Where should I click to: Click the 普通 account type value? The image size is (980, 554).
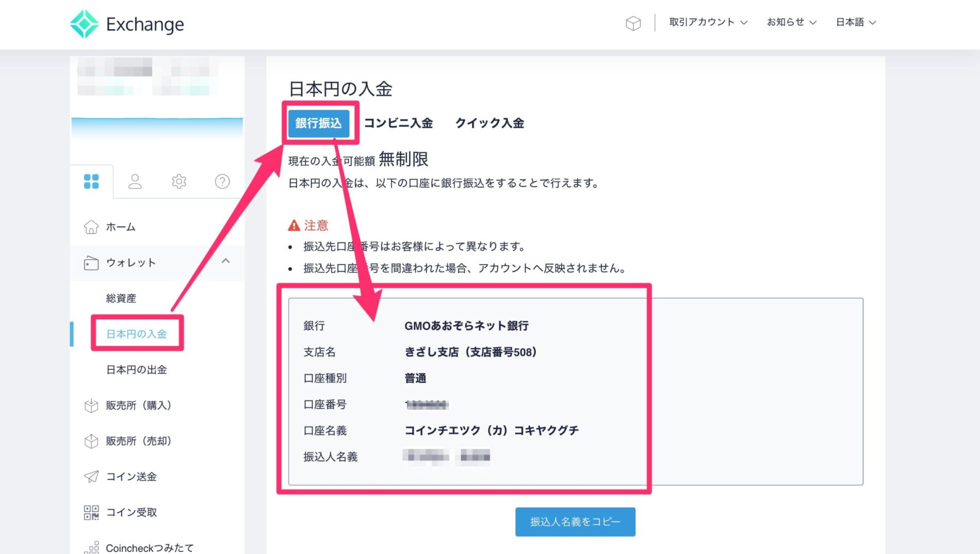point(415,379)
